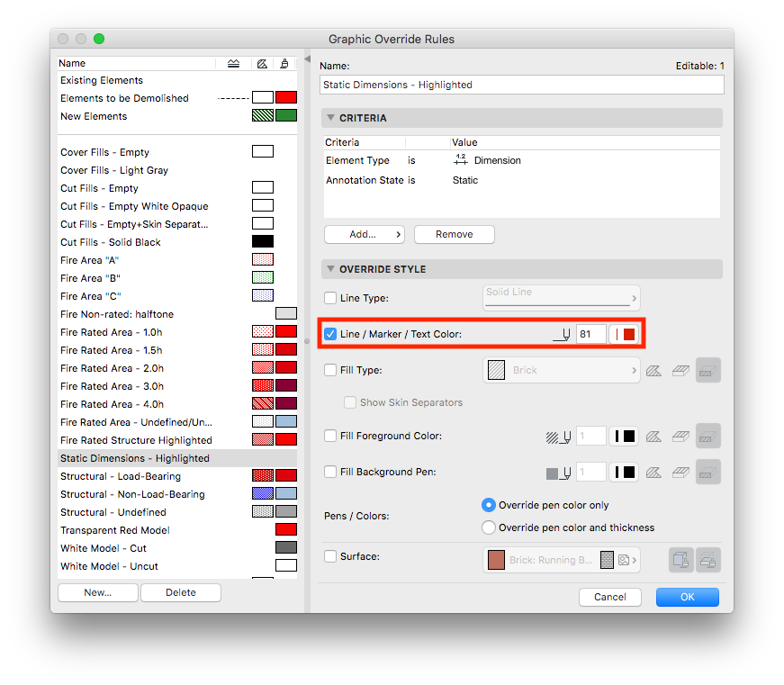The width and height of the screenshot is (784, 685).
Task: Uncheck Line / Marker / Text Color
Action: click(330, 334)
